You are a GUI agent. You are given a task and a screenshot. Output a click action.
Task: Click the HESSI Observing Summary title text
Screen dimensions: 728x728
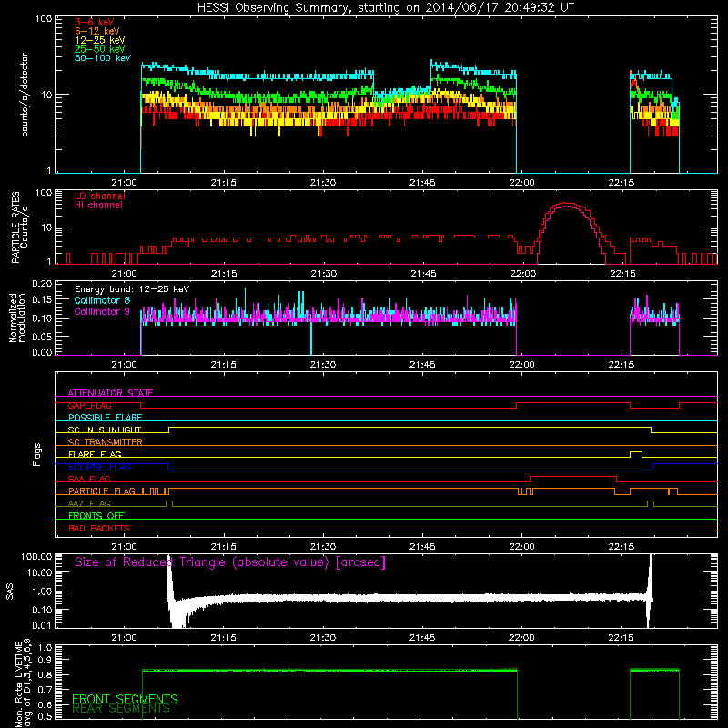[x=386, y=8]
